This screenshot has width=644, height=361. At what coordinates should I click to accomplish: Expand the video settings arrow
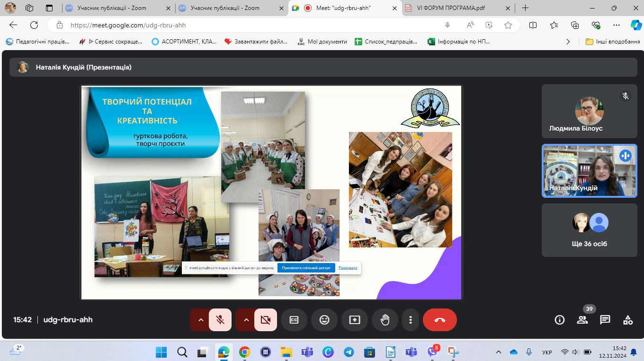click(246, 320)
